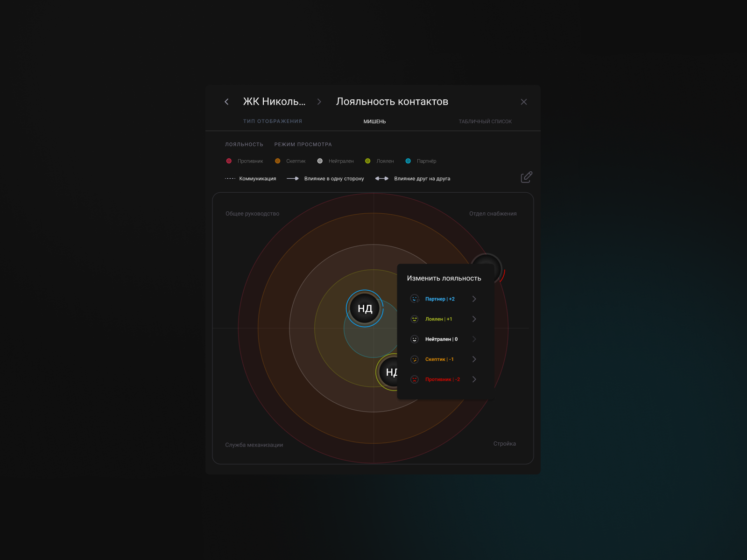The height and width of the screenshot is (560, 747).
Task: Toggle the Нейтрален white legend dot
Action: pos(320,161)
